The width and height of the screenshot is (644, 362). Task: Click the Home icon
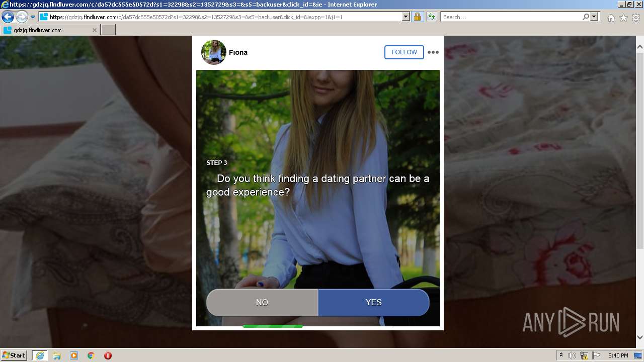611,18
